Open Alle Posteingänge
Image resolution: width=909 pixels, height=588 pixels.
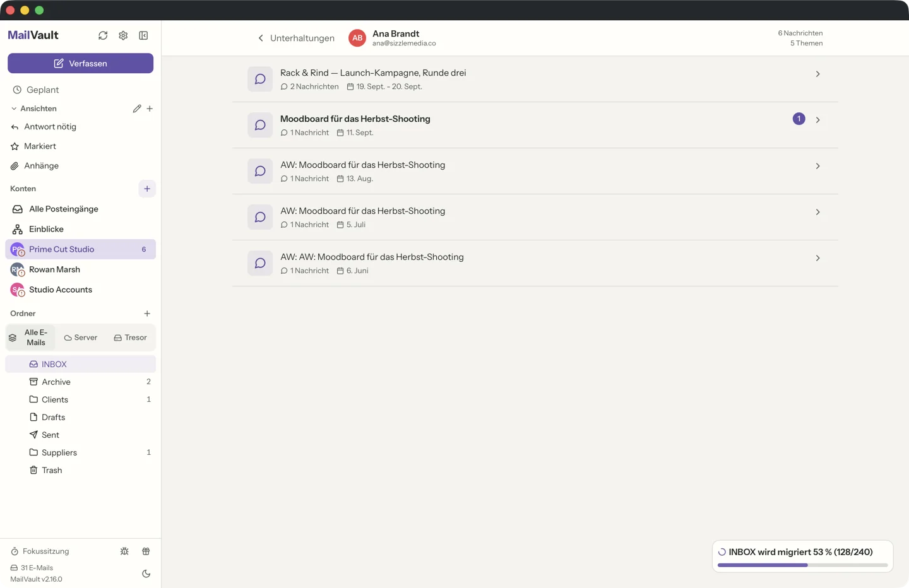point(80,209)
